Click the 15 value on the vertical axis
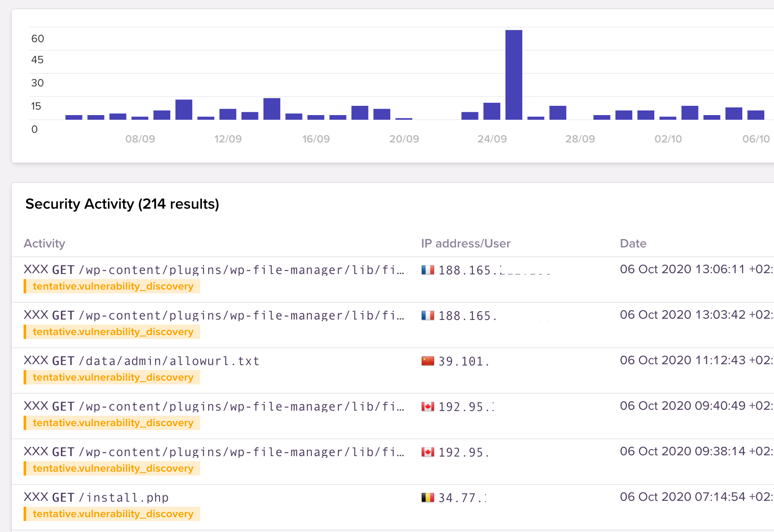Viewport: 774px width, 532px height. point(36,106)
